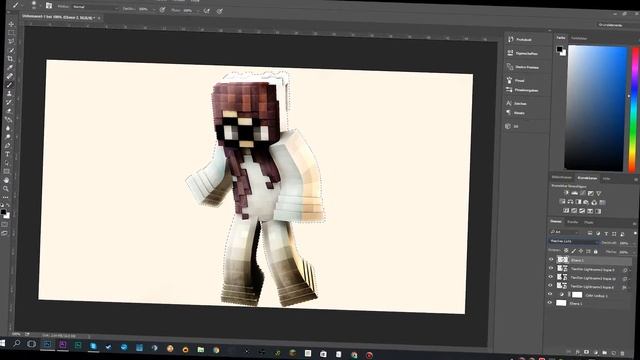Open the Pinselvorgaben panel

(x=522, y=90)
